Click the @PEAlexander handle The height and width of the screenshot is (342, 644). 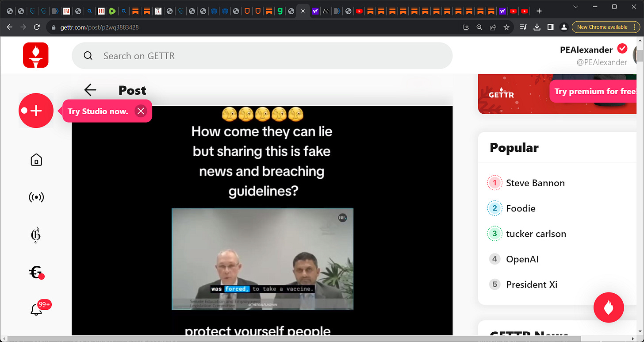tap(602, 62)
